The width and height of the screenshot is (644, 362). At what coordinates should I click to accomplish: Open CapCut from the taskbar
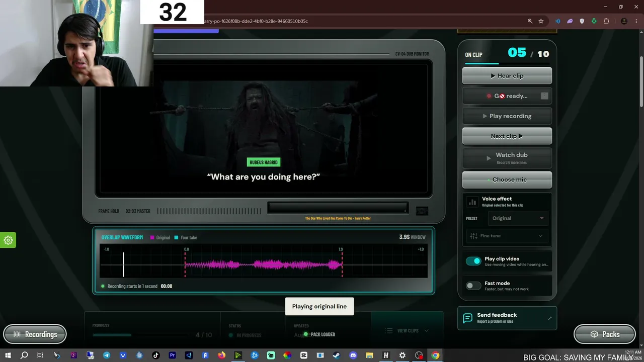(x=304, y=355)
